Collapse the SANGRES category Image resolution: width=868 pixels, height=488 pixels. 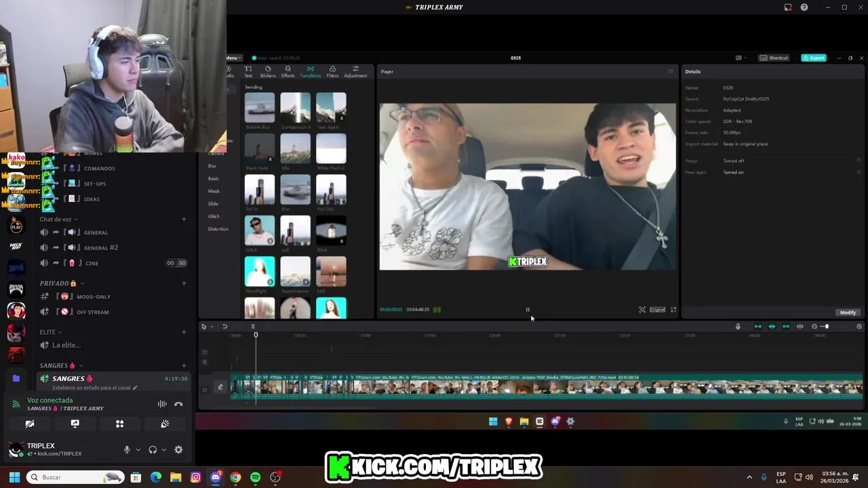pos(61,365)
